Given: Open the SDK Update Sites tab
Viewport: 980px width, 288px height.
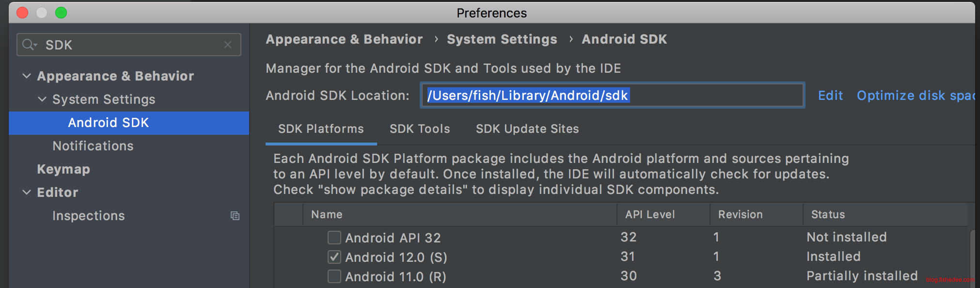Looking at the screenshot, I should (x=527, y=129).
